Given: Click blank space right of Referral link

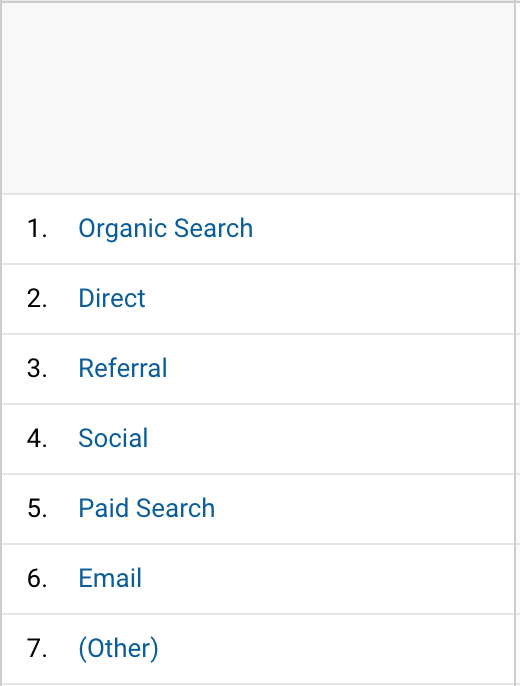Looking at the screenshot, I should pos(341,368).
